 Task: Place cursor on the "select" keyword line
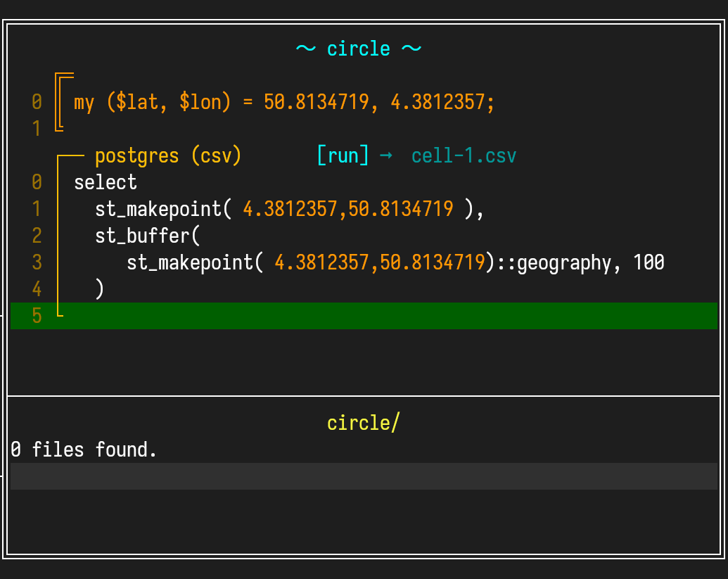pyautogui.click(x=106, y=183)
